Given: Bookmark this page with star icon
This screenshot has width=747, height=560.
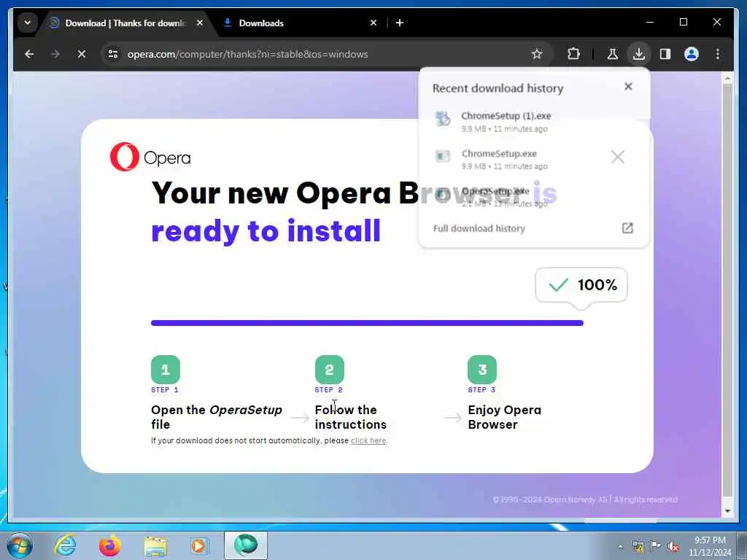Looking at the screenshot, I should [537, 54].
